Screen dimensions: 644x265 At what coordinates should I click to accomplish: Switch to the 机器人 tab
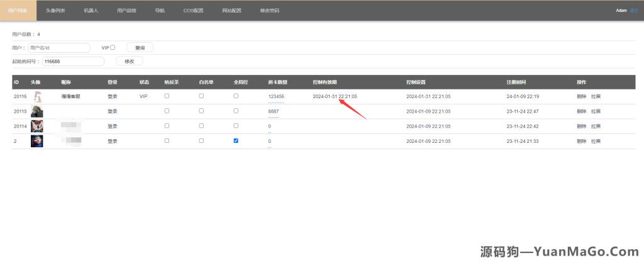[x=91, y=11]
